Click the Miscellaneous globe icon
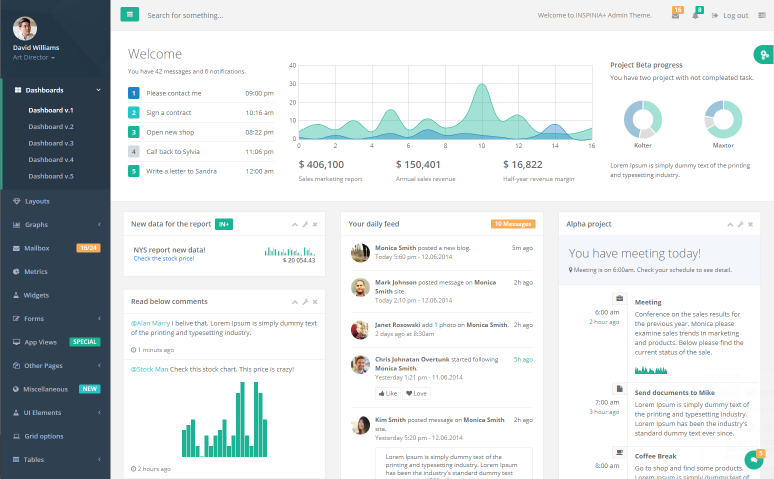 pos(16,389)
